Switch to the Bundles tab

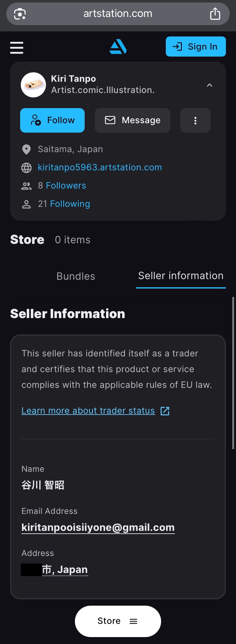point(76,276)
